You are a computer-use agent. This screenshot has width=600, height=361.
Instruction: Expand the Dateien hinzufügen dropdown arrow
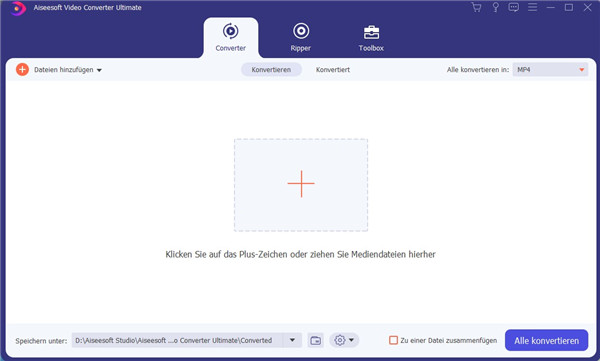point(99,70)
